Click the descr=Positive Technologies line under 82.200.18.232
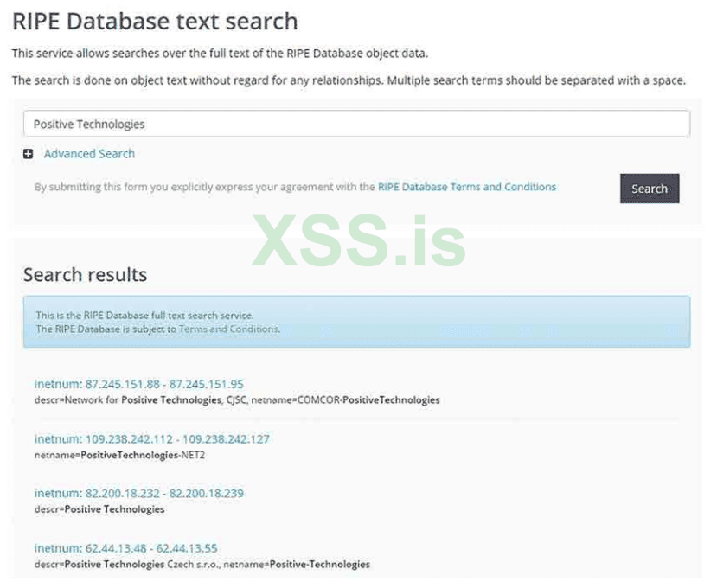Image resolution: width=717 pixels, height=588 pixels. pyautogui.click(x=99, y=509)
